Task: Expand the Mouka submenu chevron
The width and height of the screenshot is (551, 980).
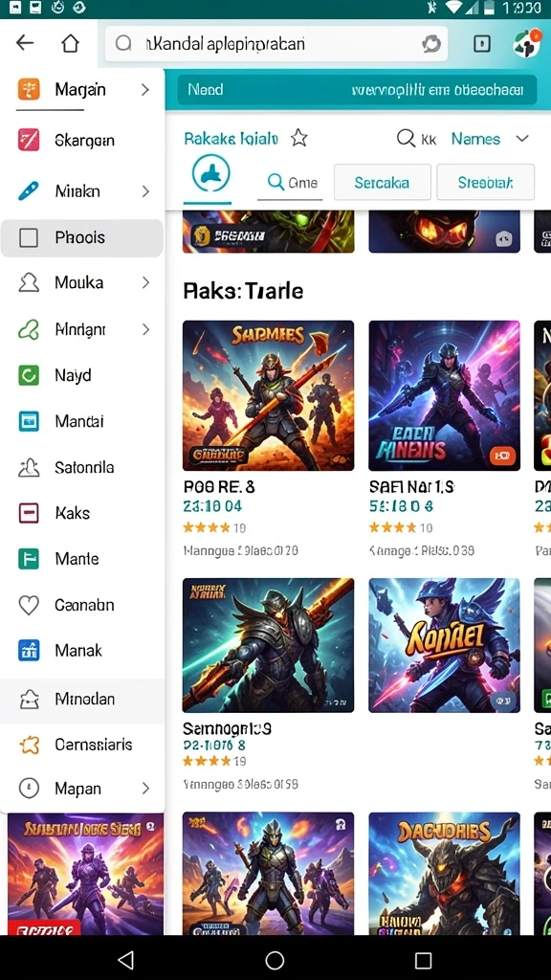Action: 145,282
